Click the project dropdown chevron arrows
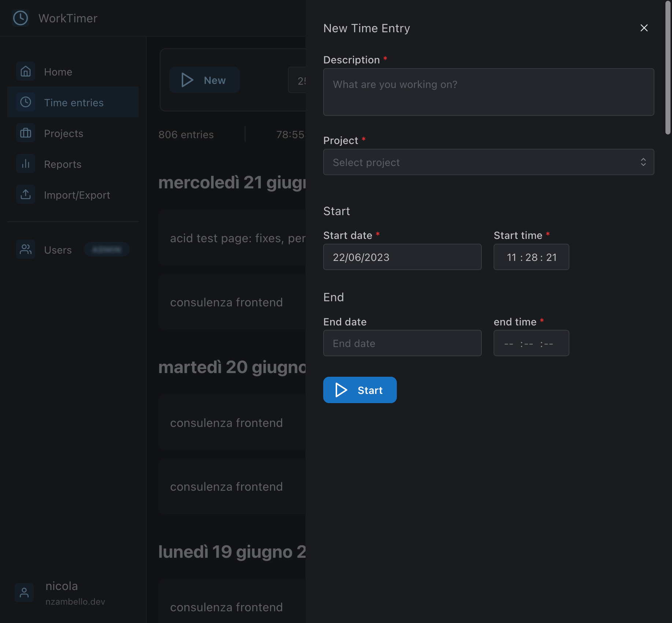 pyautogui.click(x=643, y=162)
